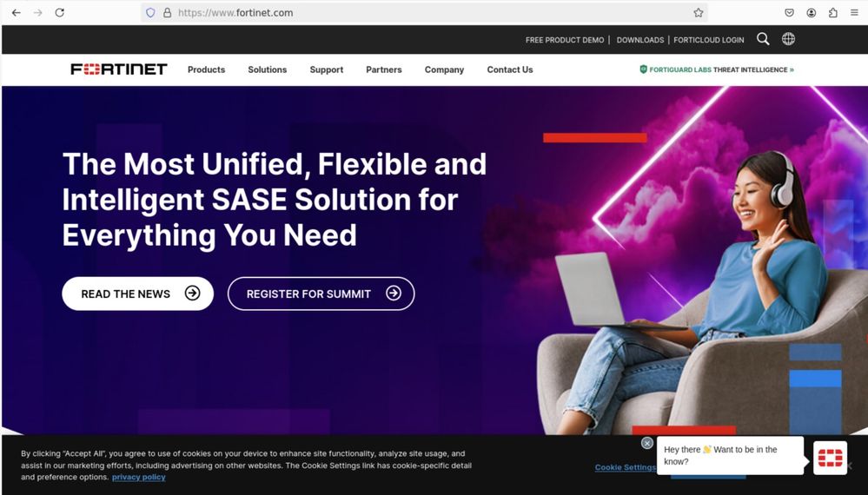Open the privacy policy link
This screenshot has width=868, height=495.
tap(138, 477)
